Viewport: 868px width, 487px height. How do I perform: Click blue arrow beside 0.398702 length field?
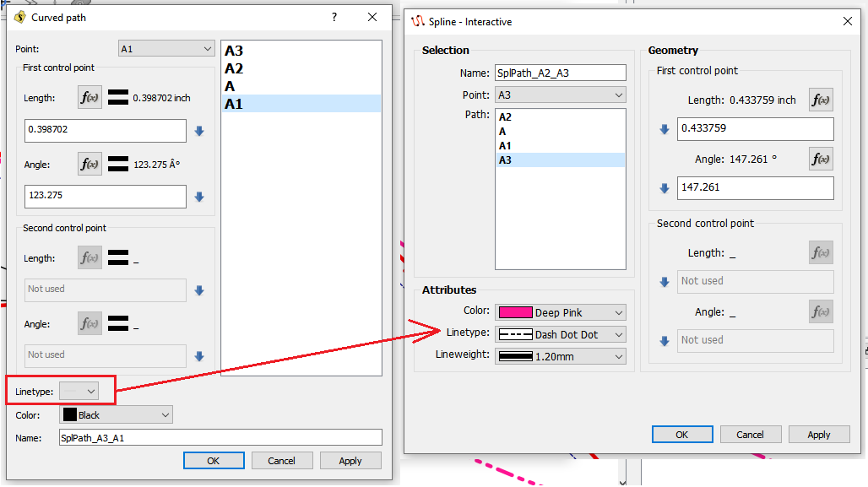tap(199, 131)
